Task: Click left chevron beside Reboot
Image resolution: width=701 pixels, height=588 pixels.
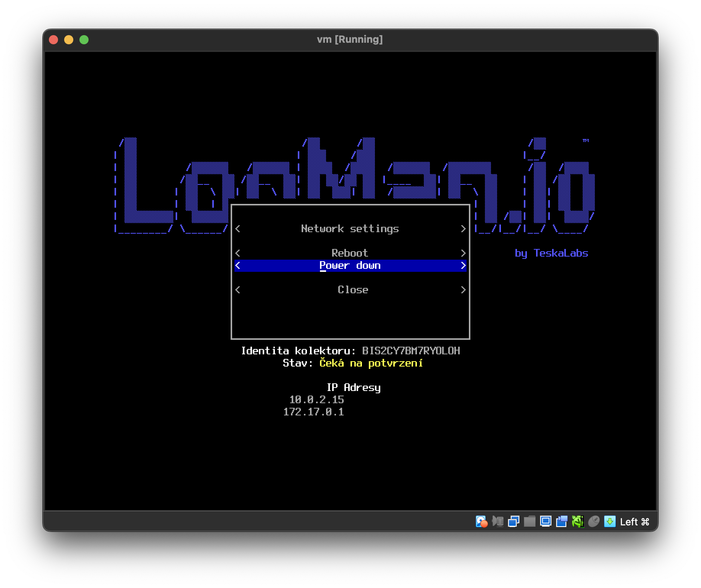Action: click(x=238, y=253)
